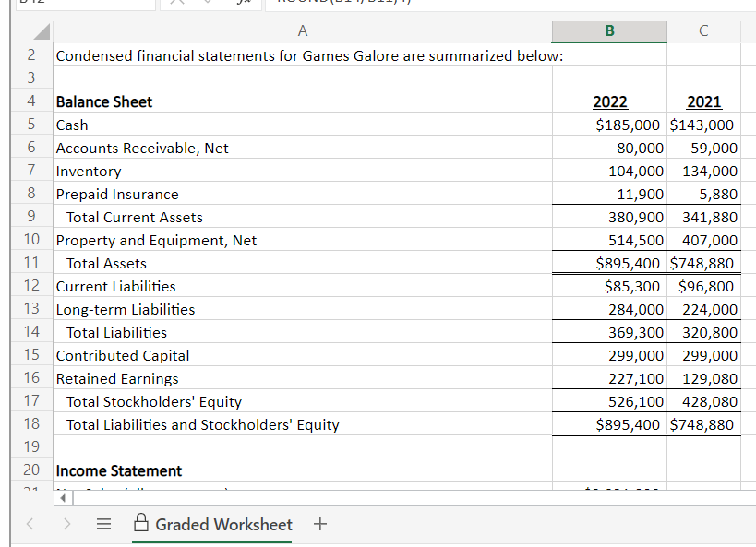Select column A header
756x547 pixels.
point(302,31)
